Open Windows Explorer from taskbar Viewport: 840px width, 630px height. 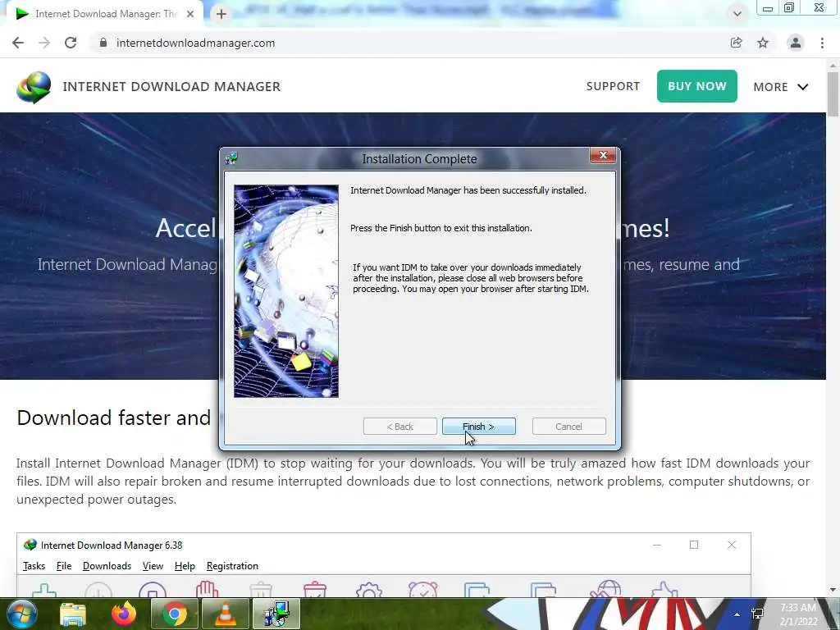[x=73, y=614]
